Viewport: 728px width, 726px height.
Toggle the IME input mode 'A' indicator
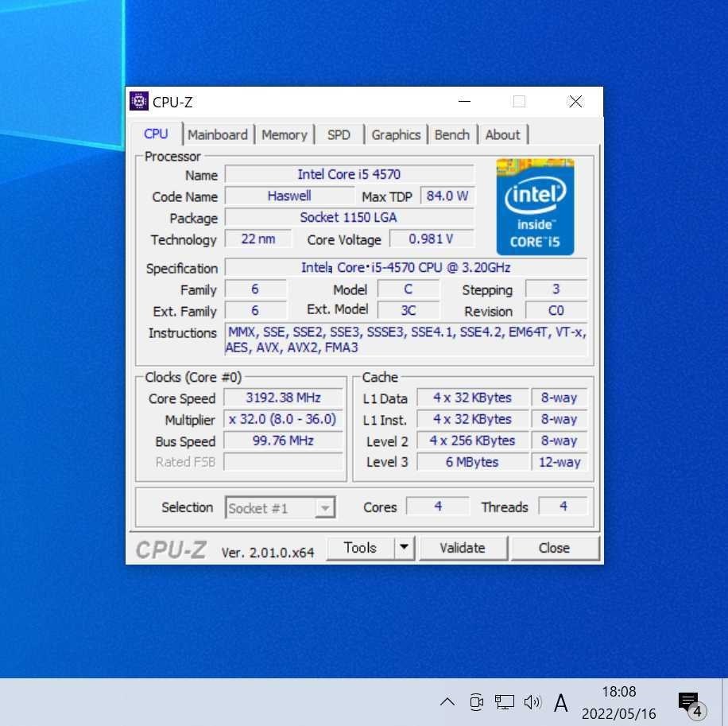tap(561, 702)
